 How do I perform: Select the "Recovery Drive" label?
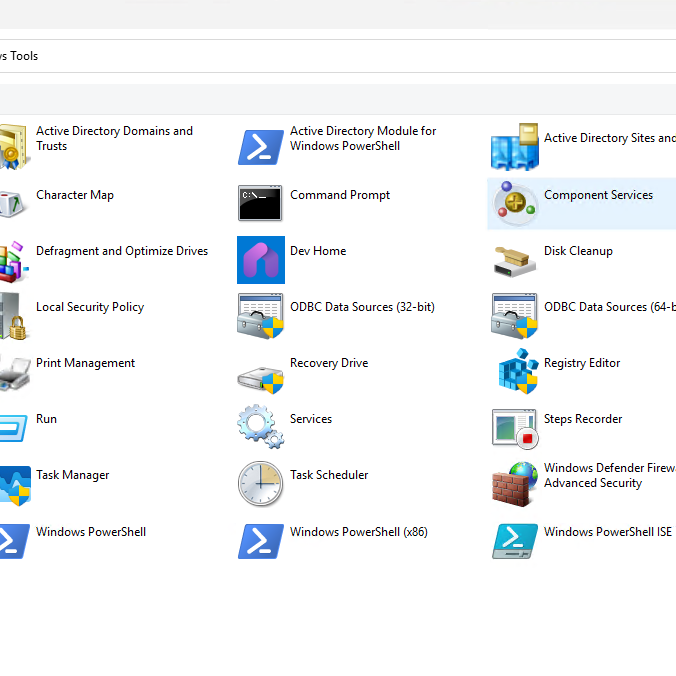[x=329, y=363]
